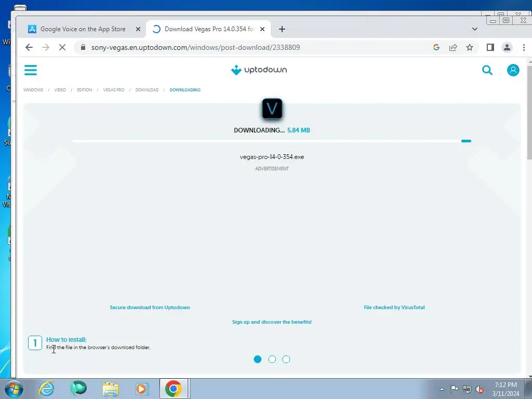Click the DOWNLOADING breadcrumb
This screenshot has width=532, height=399.
(x=185, y=90)
